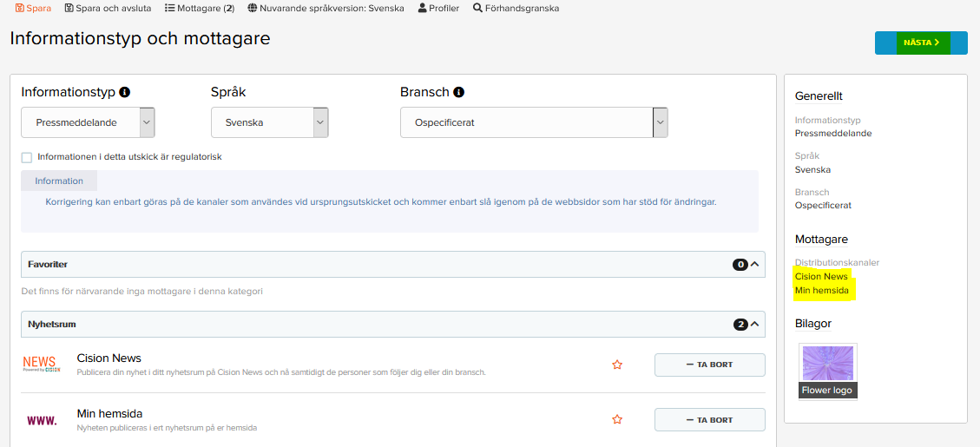
Task: Click the Bransch info icon
Action: click(x=458, y=93)
